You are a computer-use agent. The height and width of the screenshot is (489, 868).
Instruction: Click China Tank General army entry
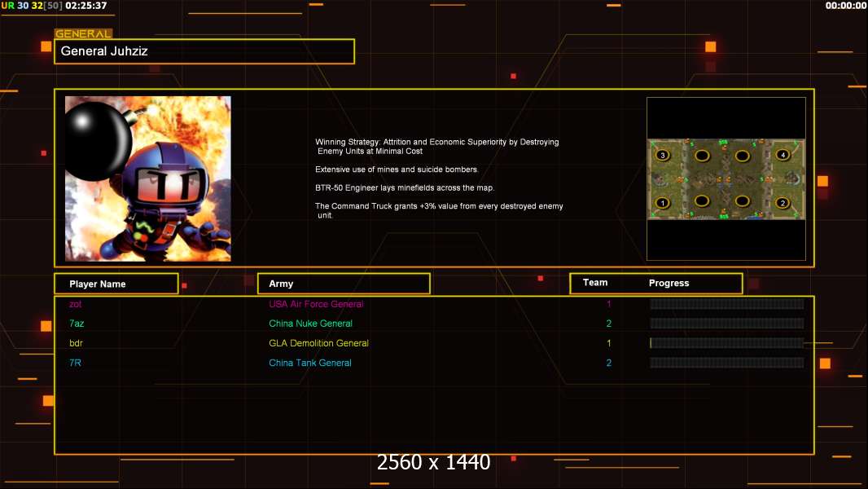(310, 363)
